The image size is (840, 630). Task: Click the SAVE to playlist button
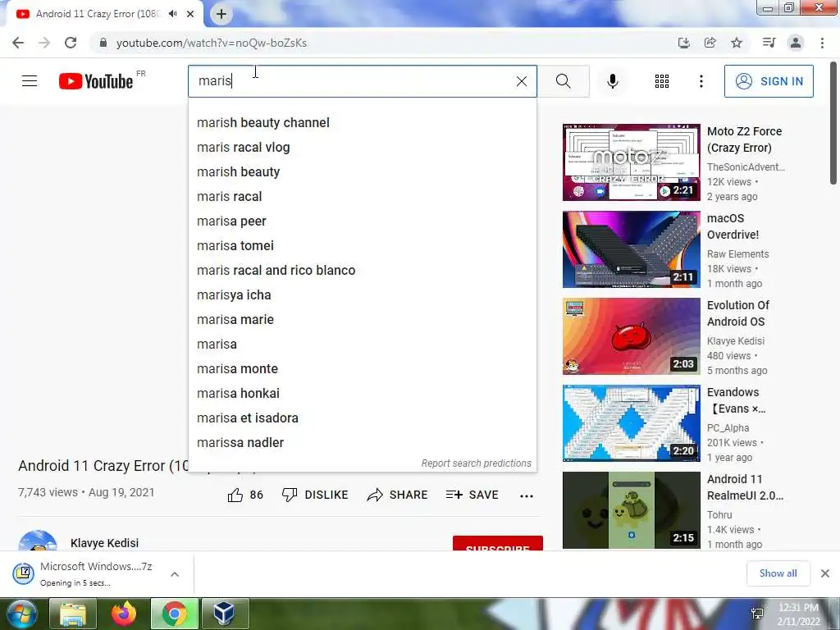[x=472, y=495]
